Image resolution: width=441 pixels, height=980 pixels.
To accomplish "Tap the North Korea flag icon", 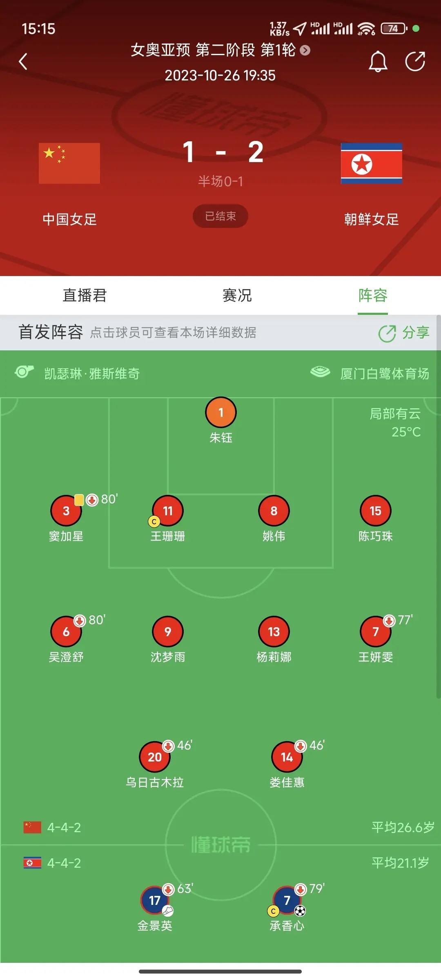I will coord(371,163).
